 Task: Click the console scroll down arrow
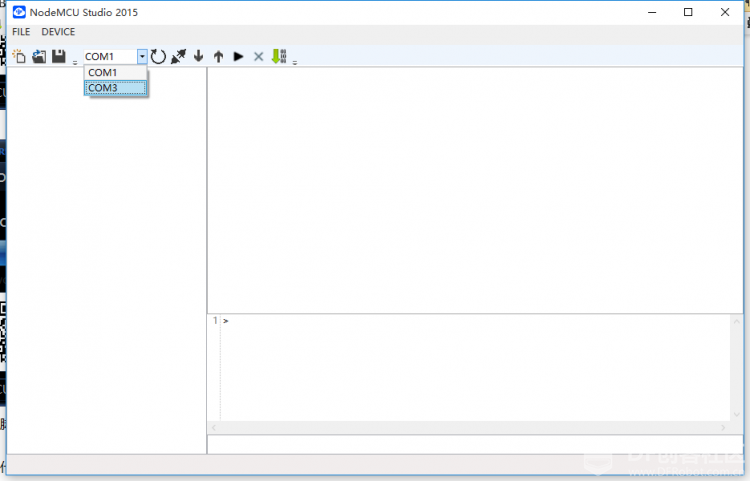(x=737, y=415)
